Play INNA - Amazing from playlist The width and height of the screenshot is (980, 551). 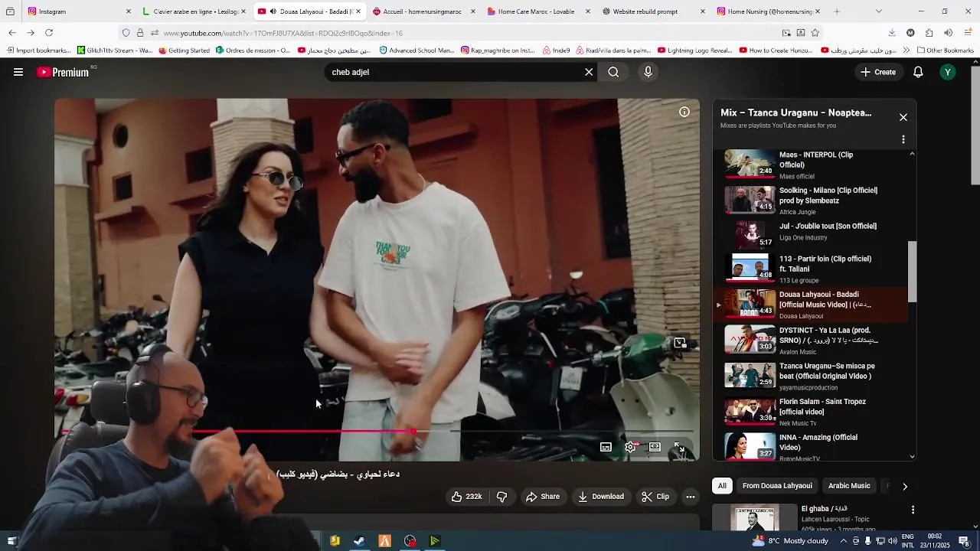812,446
